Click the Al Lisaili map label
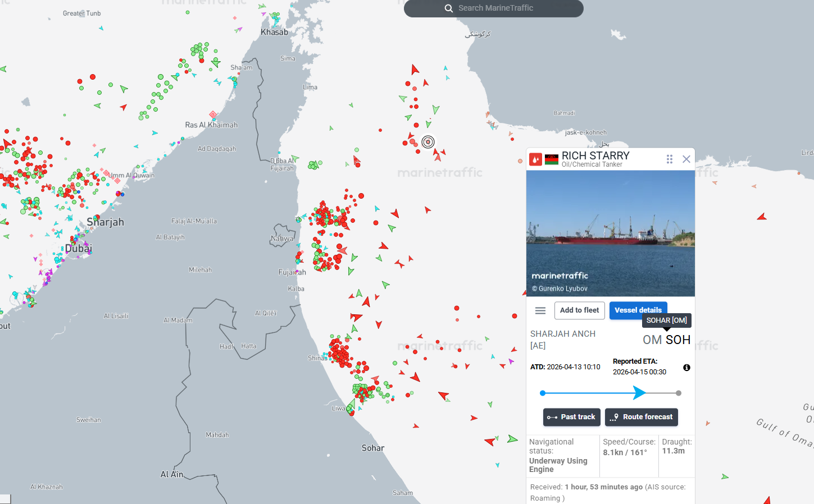814x504 pixels. (x=116, y=316)
